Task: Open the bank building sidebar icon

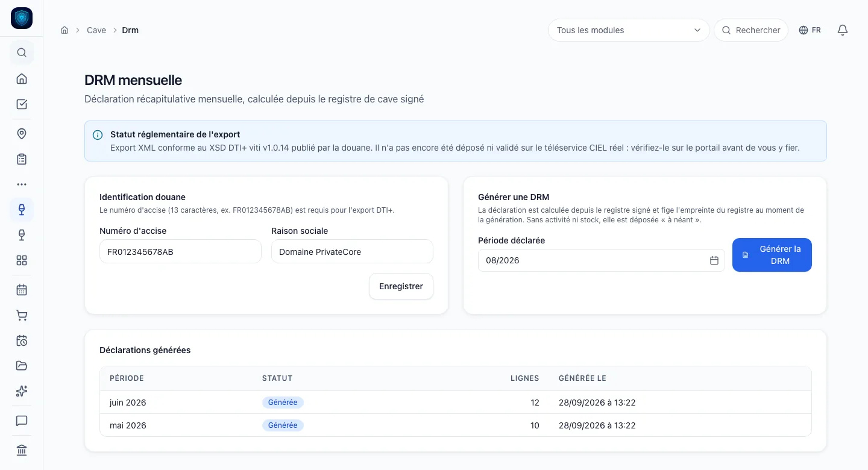Action: coord(22,450)
